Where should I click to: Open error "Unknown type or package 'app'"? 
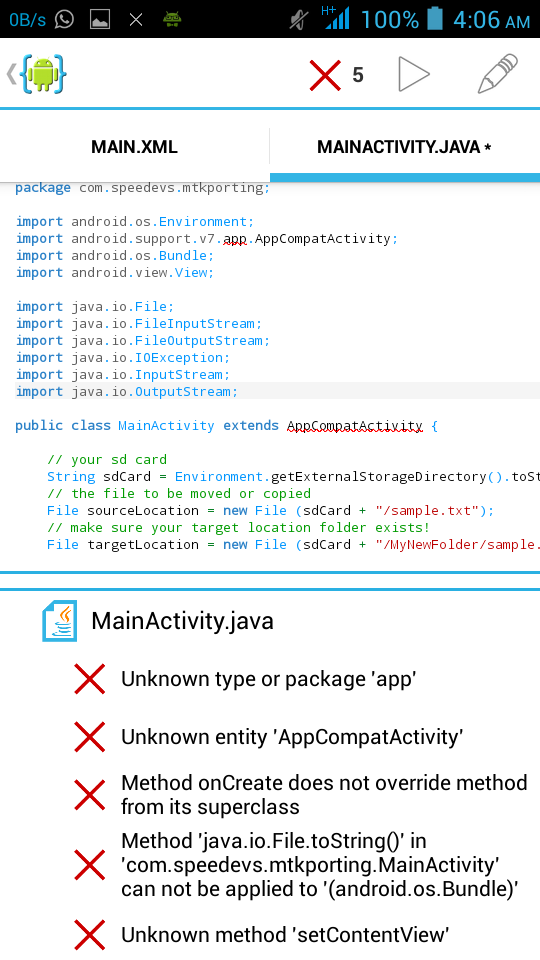(x=269, y=679)
